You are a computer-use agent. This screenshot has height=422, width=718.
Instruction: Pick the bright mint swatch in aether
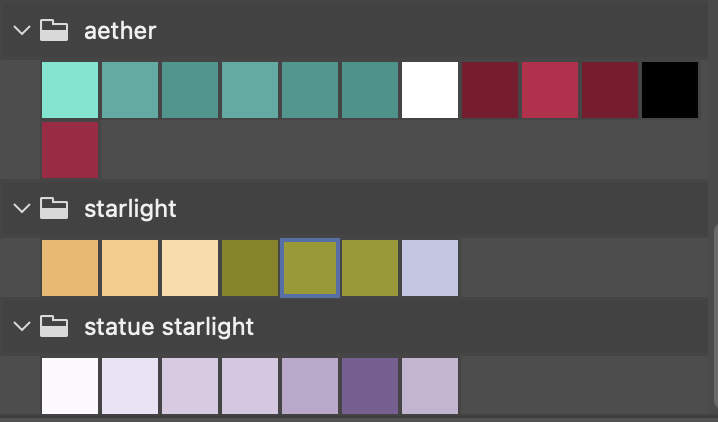70,90
